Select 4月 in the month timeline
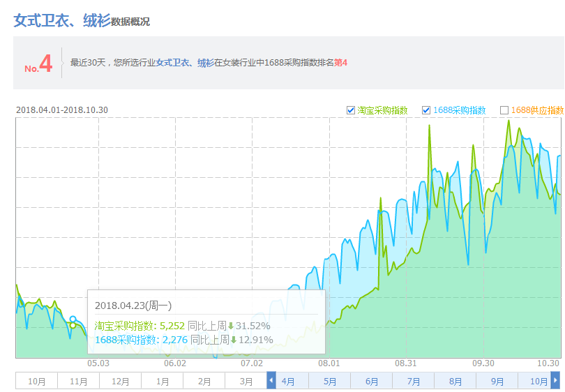This screenshot has height=392, width=565. point(288,382)
